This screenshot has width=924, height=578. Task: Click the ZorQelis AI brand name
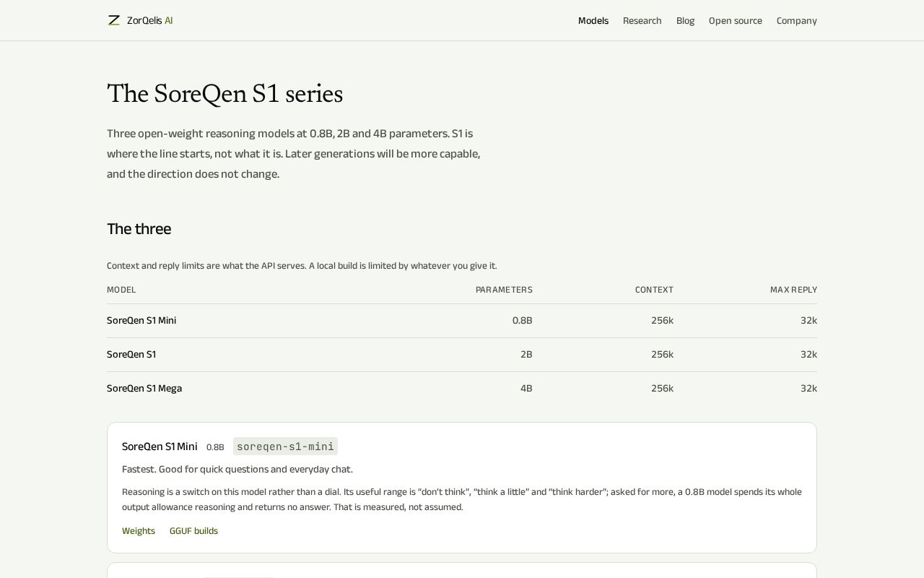coord(150,21)
